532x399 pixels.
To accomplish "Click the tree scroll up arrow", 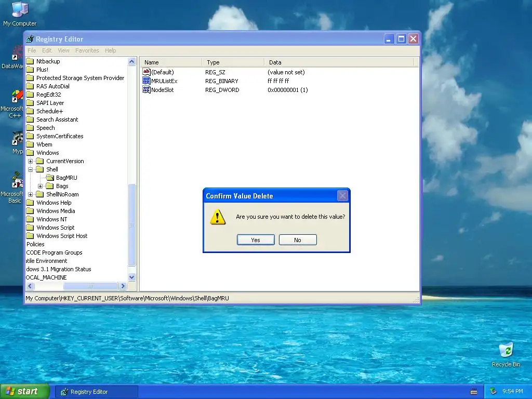I will click(x=131, y=61).
